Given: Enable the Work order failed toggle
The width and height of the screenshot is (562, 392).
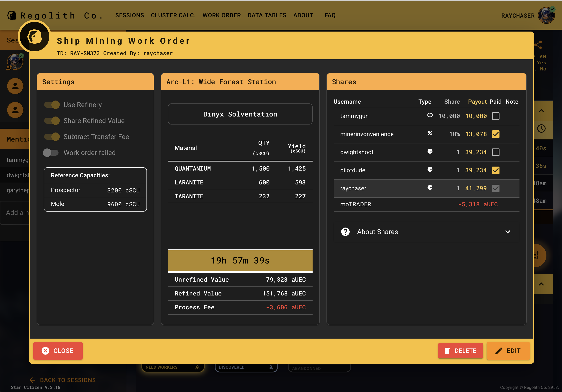Looking at the screenshot, I should tap(51, 153).
